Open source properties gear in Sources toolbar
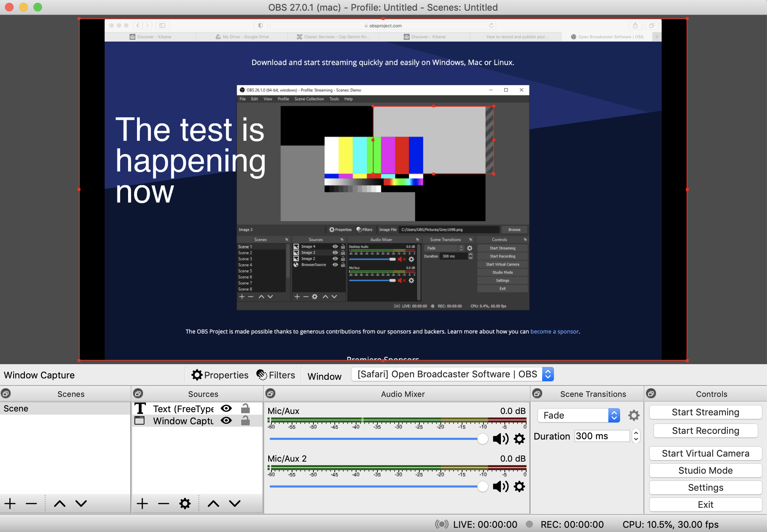767x532 pixels. coord(185,504)
